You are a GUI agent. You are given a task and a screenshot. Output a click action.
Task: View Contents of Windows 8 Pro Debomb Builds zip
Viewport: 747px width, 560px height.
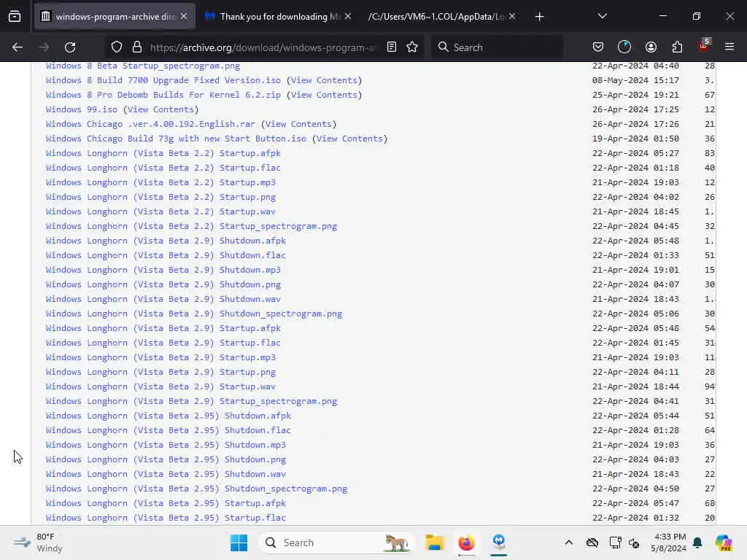[x=324, y=95]
